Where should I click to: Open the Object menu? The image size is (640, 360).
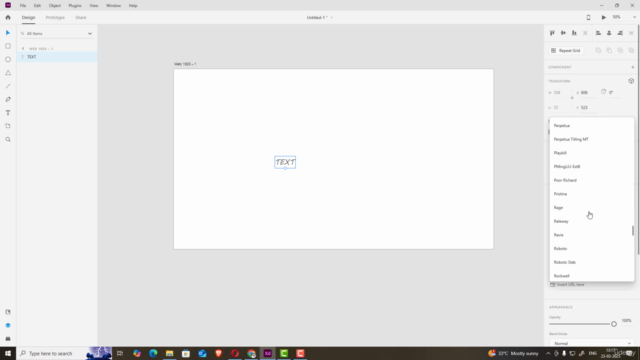coord(55,6)
